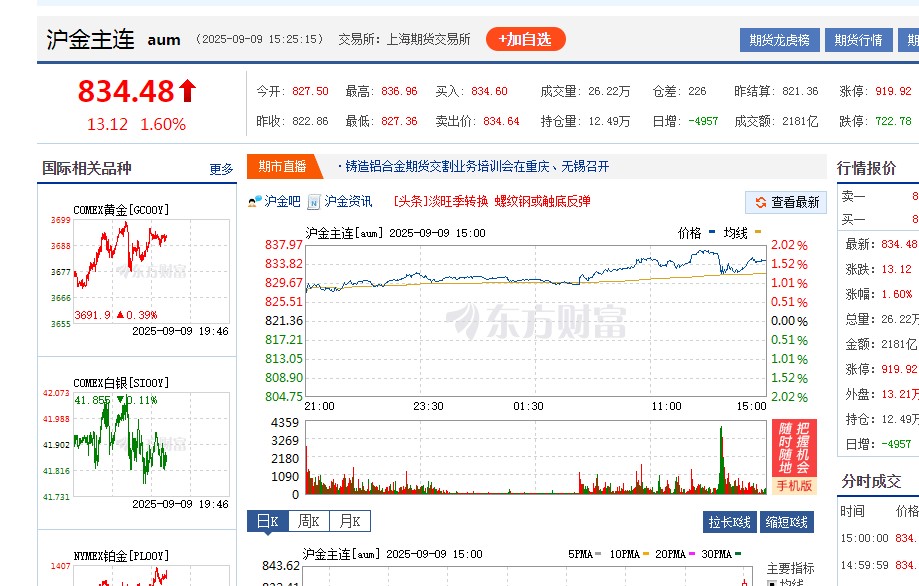Click the 沪金主连 intraday price chart
Viewport: 919px width, 586px height.
click(x=536, y=321)
